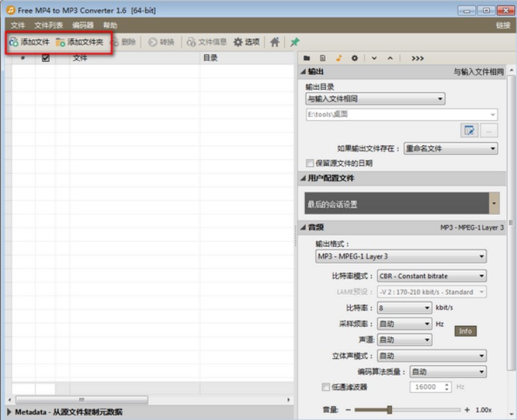
Task: Open the 文件列表 menu
Action: [x=49, y=26]
